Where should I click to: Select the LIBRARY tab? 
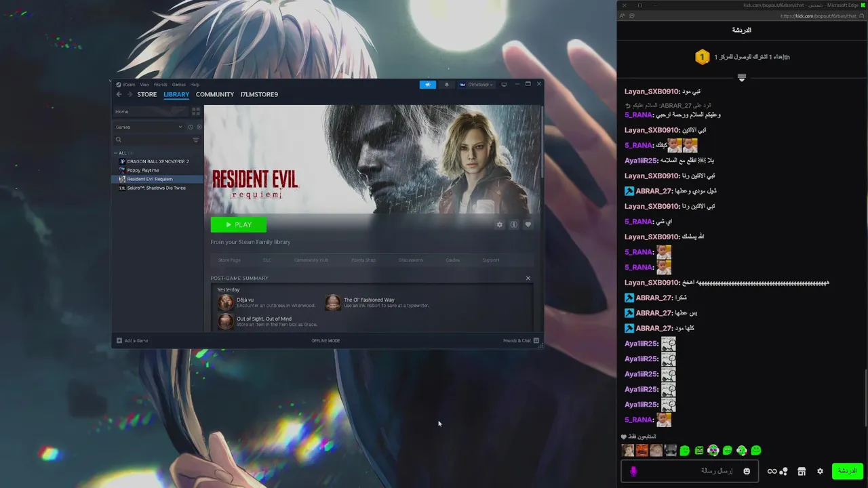point(176,94)
